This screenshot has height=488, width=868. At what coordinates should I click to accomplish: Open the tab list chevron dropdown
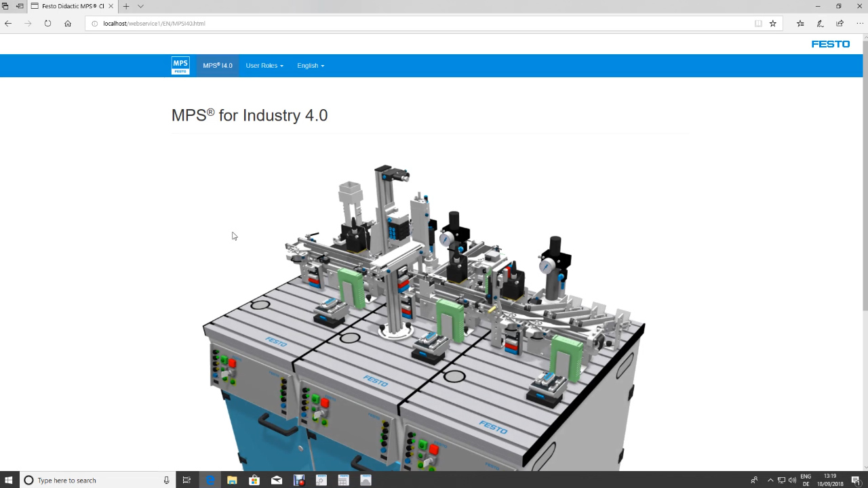[x=140, y=6]
